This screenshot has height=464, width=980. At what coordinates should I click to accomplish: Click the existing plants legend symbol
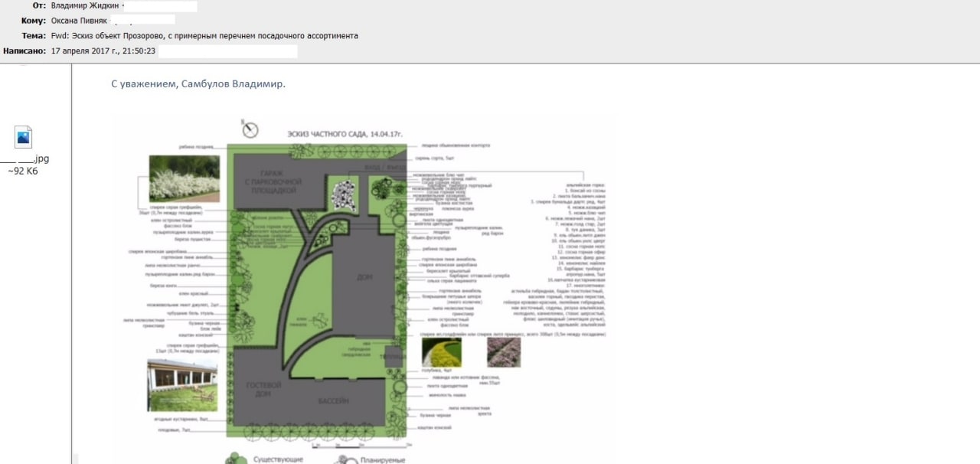point(236,459)
